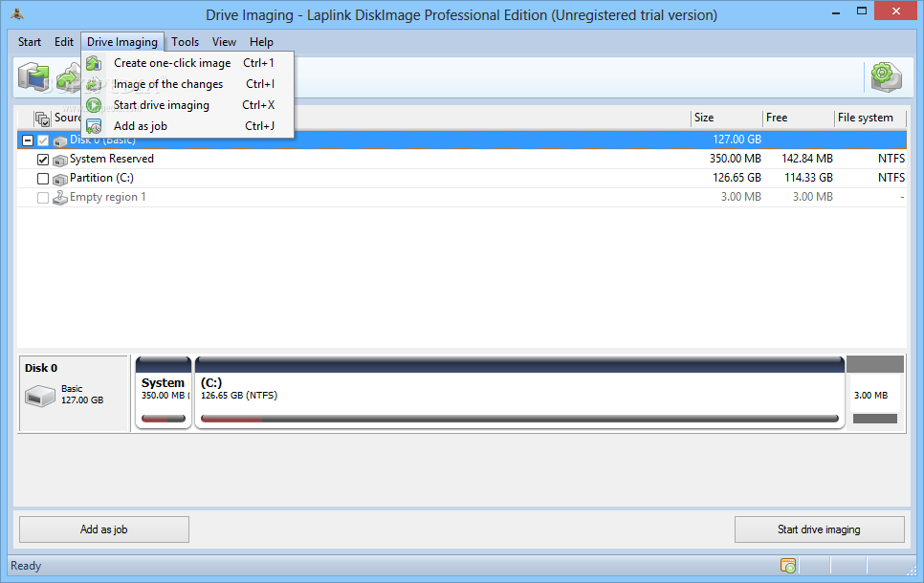The width and height of the screenshot is (924, 583).
Task: Click the Start drive imaging button at bottom
Action: 819,529
